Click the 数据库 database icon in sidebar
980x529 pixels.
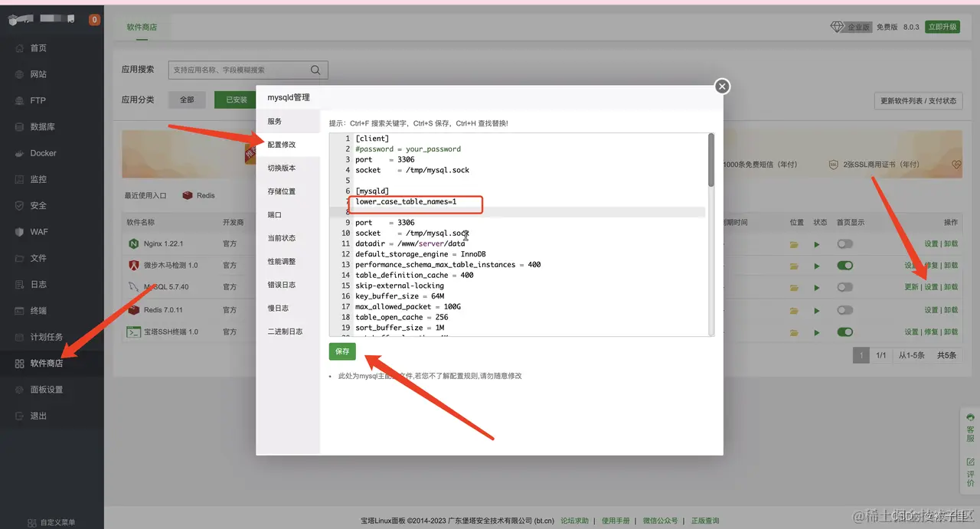coord(20,127)
